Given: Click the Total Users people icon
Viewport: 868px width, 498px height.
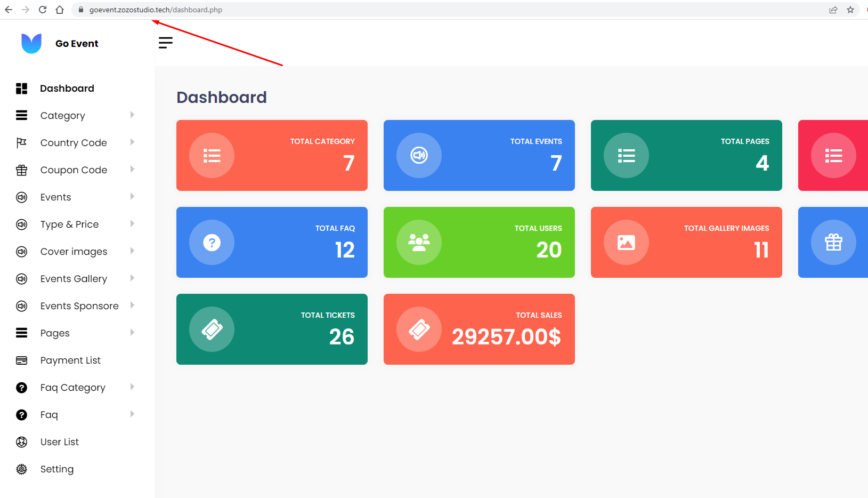Looking at the screenshot, I should point(419,243).
